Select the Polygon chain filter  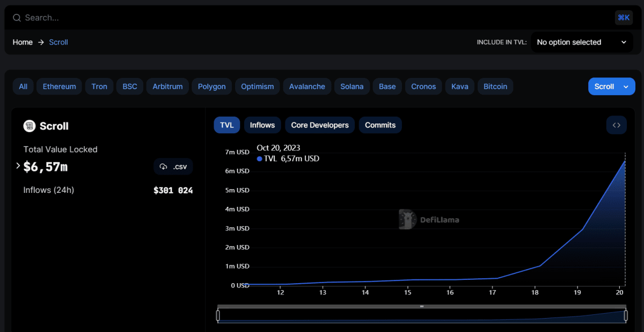[x=212, y=86]
